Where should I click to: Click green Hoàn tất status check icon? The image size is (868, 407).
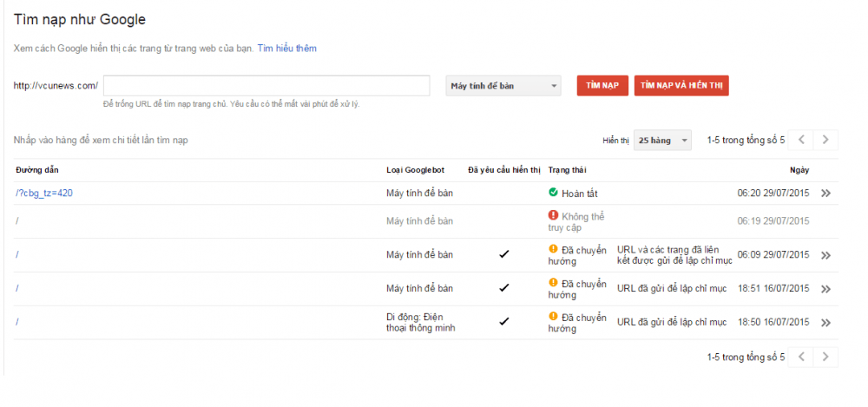[x=553, y=193]
